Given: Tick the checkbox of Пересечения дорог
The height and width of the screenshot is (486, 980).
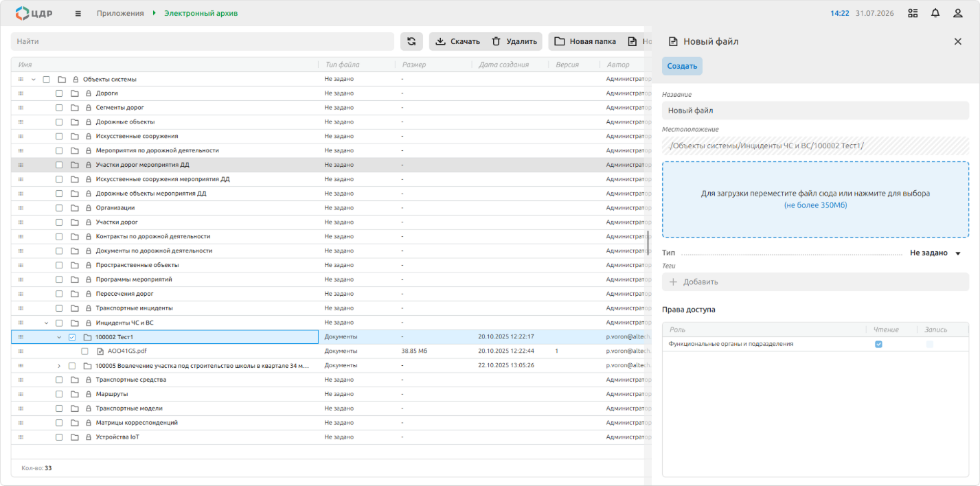Looking at the screenshot, I should (x=59, y=294).
